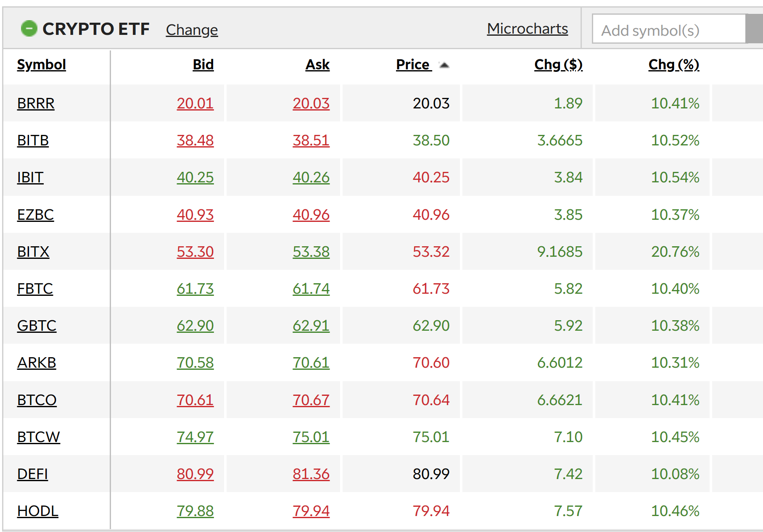The height and width of the screenshot is (532, 763).
Task: Open the Change watchlist link
Action: pos(192,30)
